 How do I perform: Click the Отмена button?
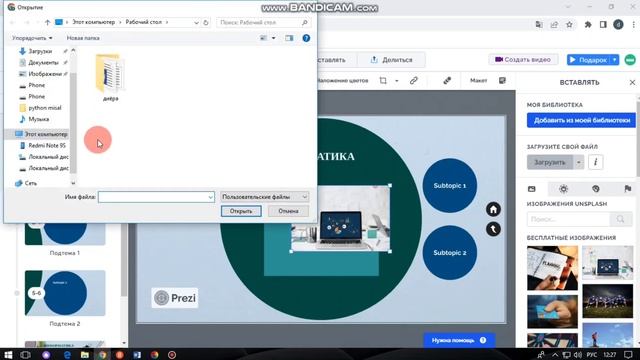[x=288, y=211]
